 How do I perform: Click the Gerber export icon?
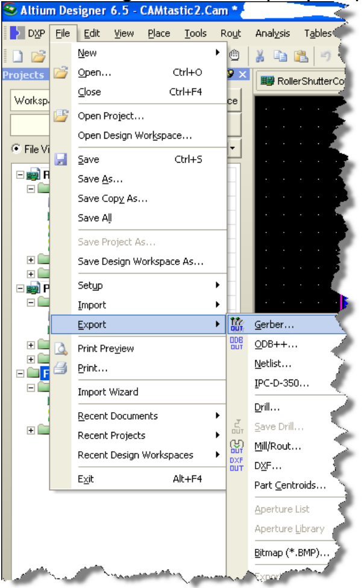tap(236, 325)
